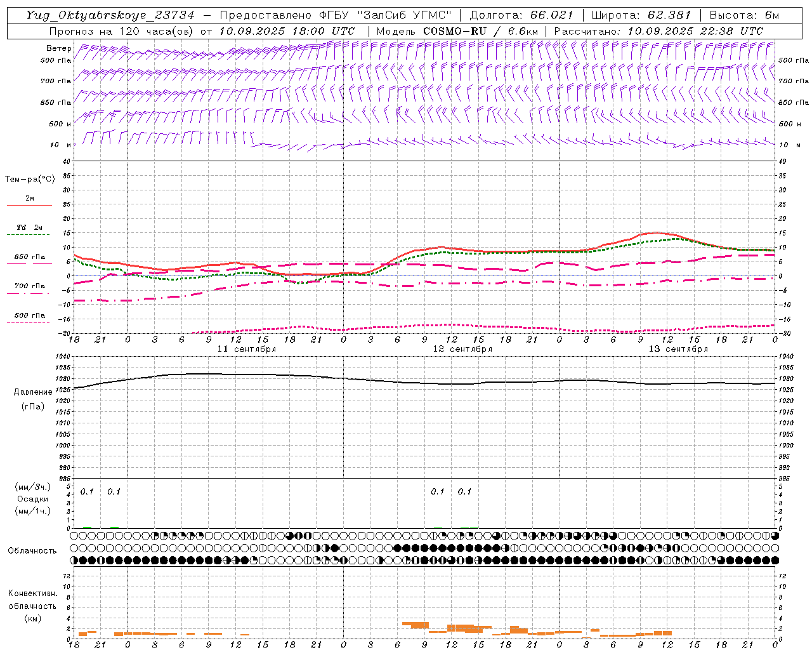Click the Долгота: 66.021 header value

[521, 15]
